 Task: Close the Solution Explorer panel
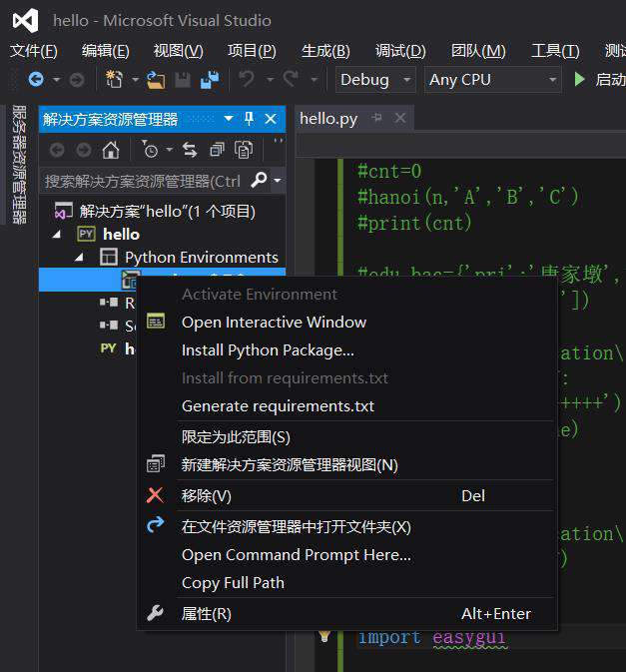[271, 119]
